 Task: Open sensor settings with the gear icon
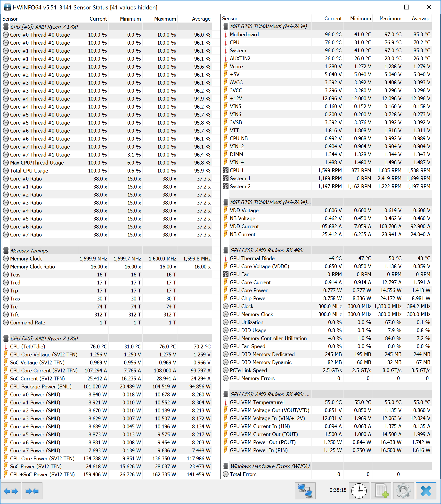tap(403, 491)
